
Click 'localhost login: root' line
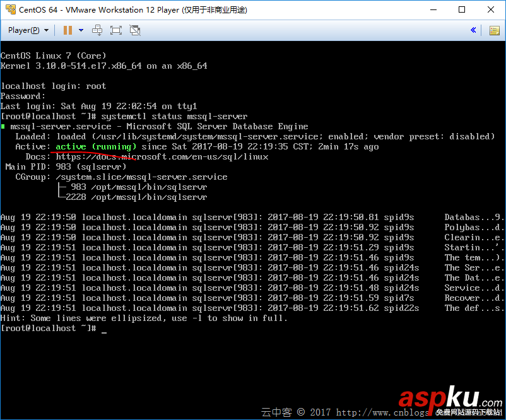[53, 86]
